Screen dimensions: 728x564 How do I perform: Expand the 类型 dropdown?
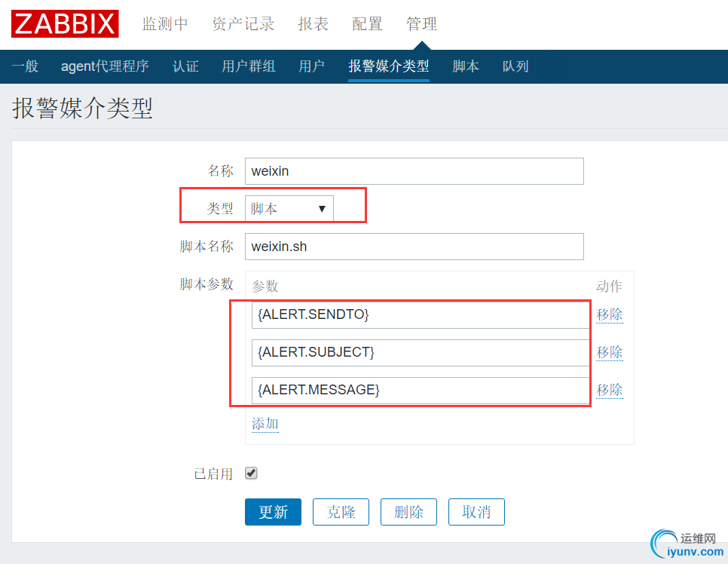289,209
